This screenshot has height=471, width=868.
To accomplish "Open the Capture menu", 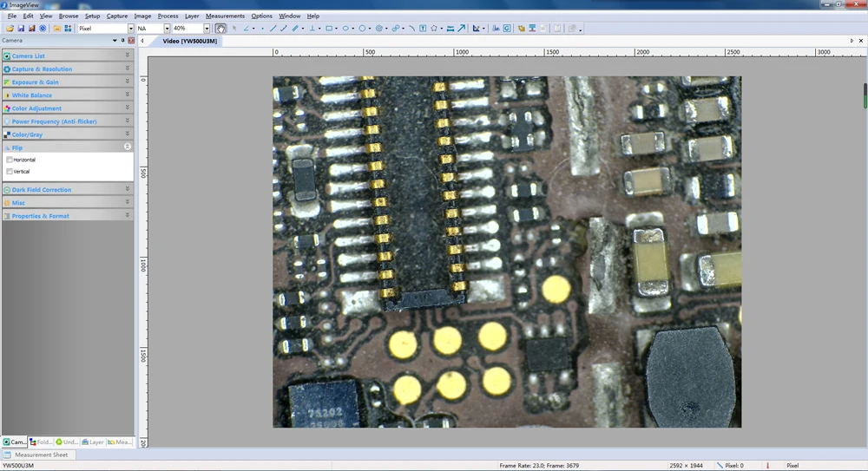I will point(116,16).
